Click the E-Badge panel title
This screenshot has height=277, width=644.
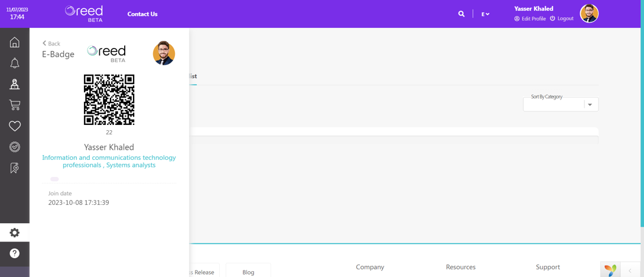58,54
